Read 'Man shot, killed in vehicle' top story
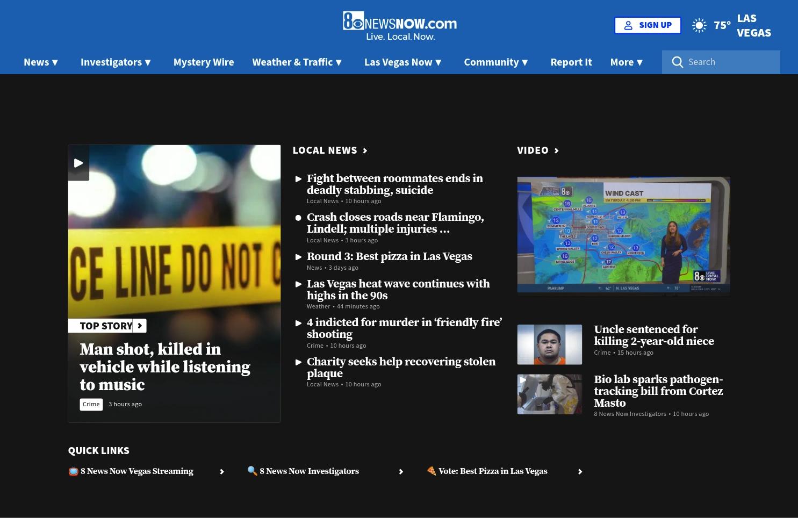This screenshot has height=532, width=798. point(165,368)
